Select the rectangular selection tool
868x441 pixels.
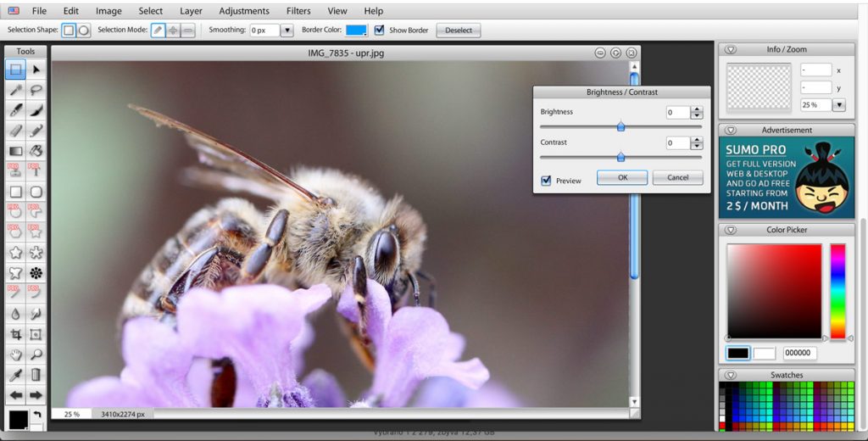point(15,70)
